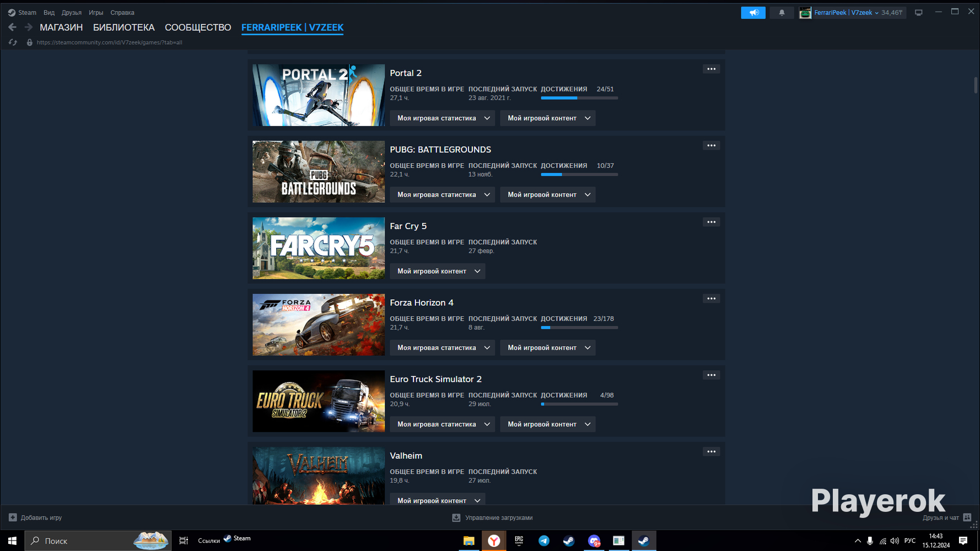Expand Portal 2 'Мой игровой контент' dropdown
This screenshot has width=980, height=551.
tap(548, 118)
